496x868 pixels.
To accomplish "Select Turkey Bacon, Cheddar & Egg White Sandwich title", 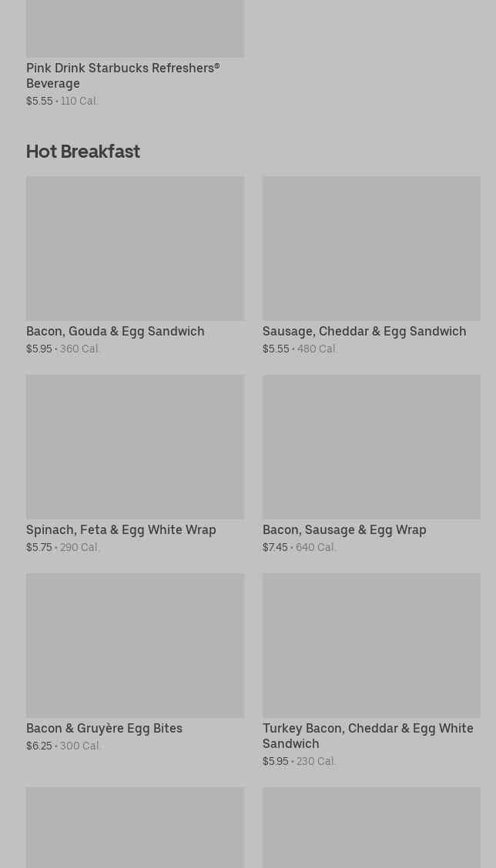I will tap(368, 736).
